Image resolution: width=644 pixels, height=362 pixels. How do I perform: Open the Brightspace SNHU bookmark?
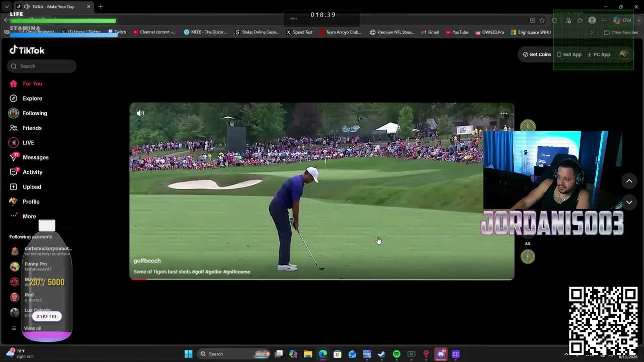point(531,32)
